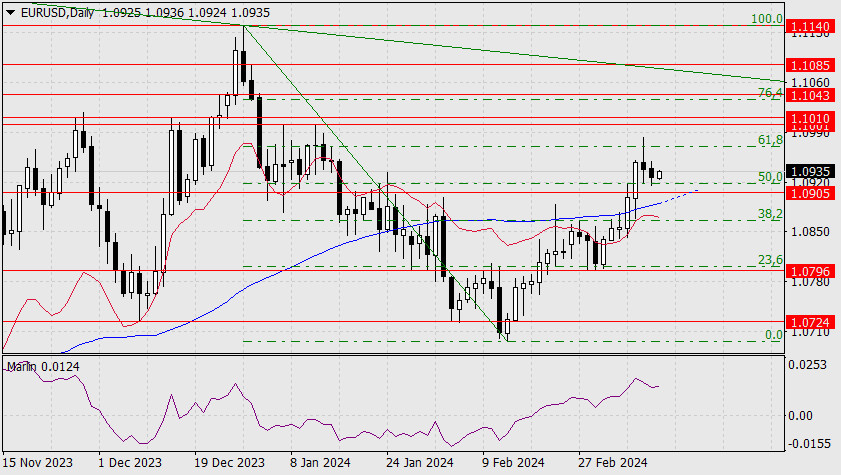Select the Fibonacci 100.0 level label
The width and height of the screenshot is (841, 475).
pyautogui.click(x=766, y=19)
